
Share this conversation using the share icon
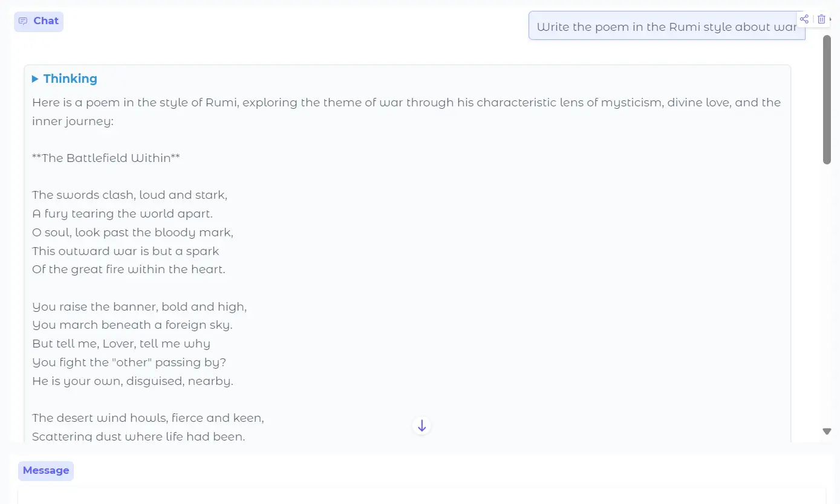pos(804,19)
